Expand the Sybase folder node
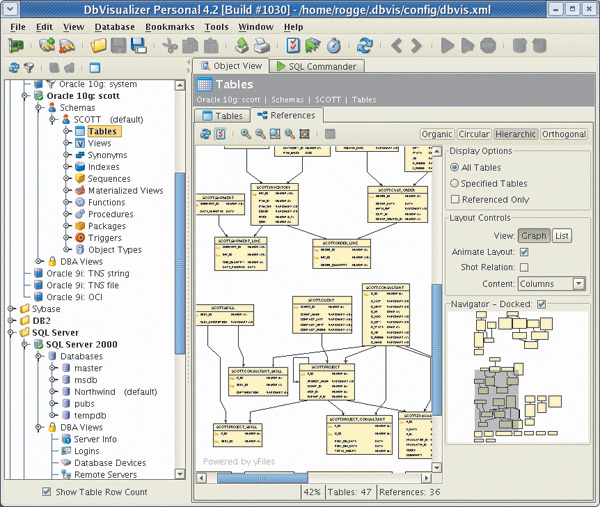600x507 pixels. [11, 309]
